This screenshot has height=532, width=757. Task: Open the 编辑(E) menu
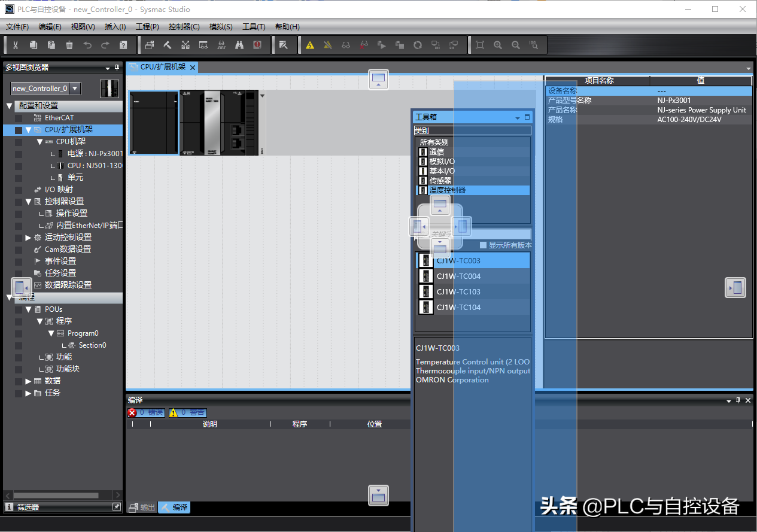(50, 27)
